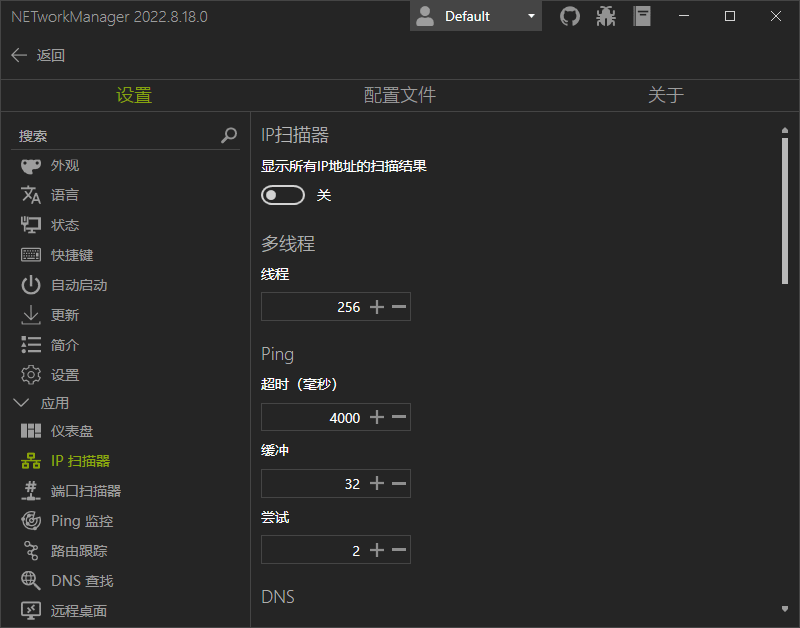Collapse the 应用 section chevron
Viewport: 800px width, 628px height.
pos(21,403)
